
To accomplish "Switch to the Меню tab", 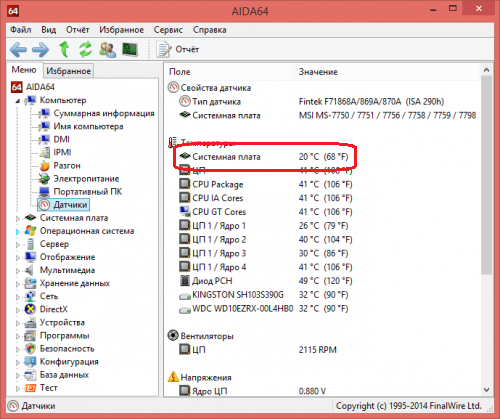I will tap(24, 70).
